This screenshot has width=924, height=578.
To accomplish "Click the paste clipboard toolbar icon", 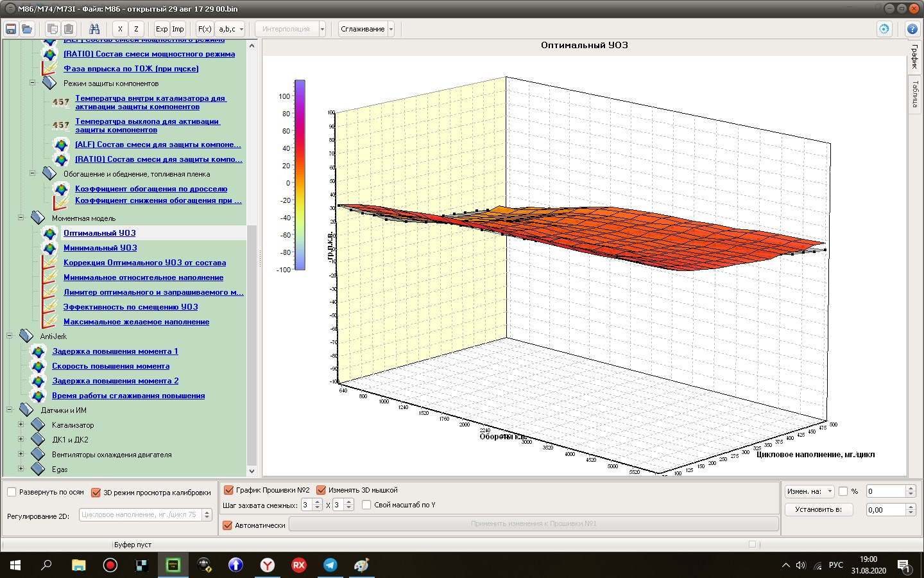I will pyautogui.click(x=69, y=29).
